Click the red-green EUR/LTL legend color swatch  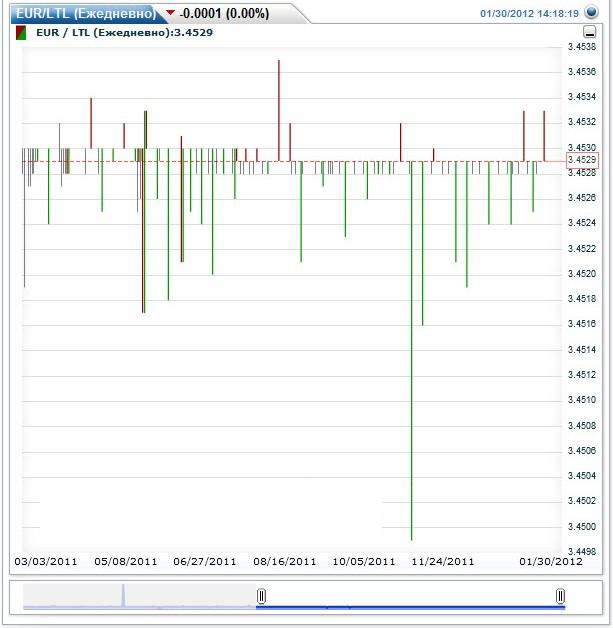pos(21,33)
